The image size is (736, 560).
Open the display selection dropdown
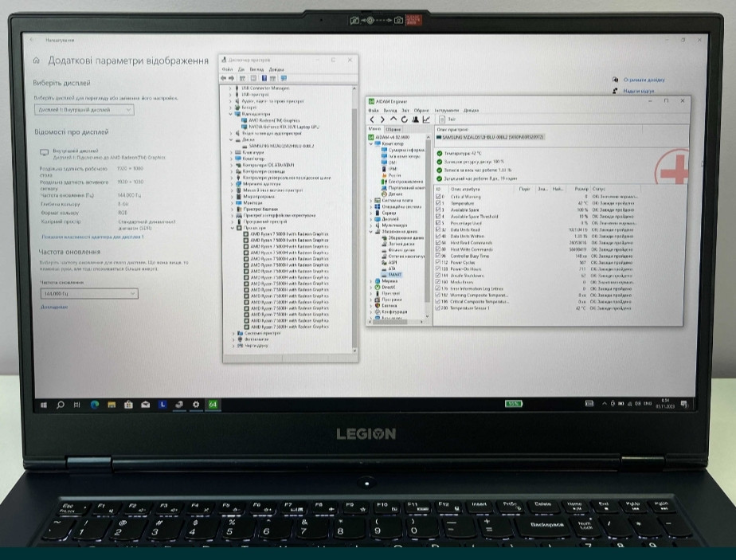pos(84,110)
